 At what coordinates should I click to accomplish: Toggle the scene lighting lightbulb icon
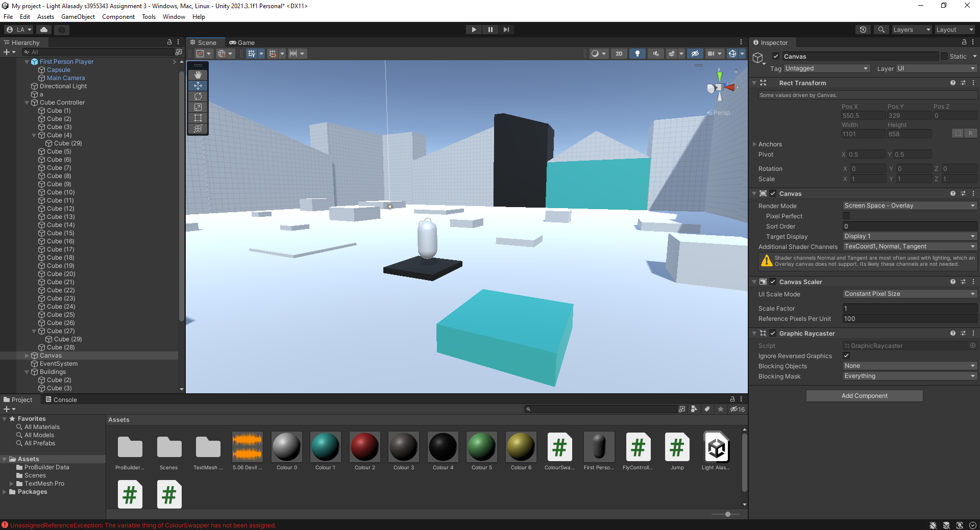tap(638, 54)
